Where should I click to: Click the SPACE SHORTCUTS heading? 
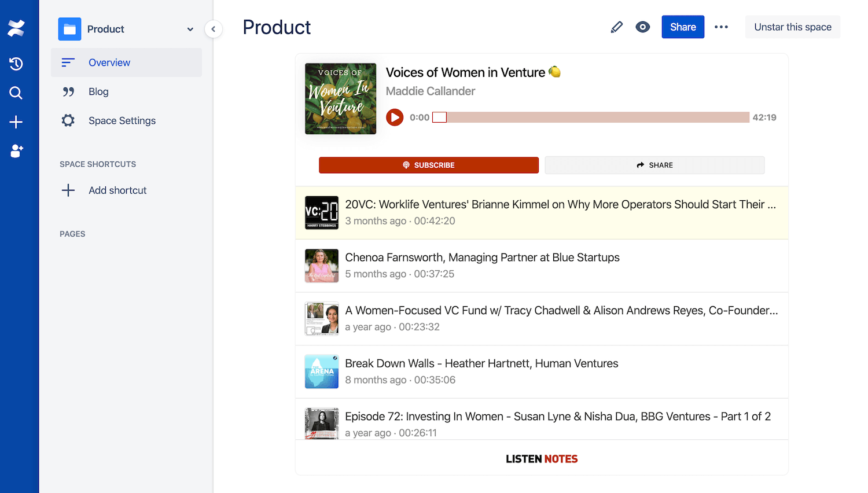(98, 164)
